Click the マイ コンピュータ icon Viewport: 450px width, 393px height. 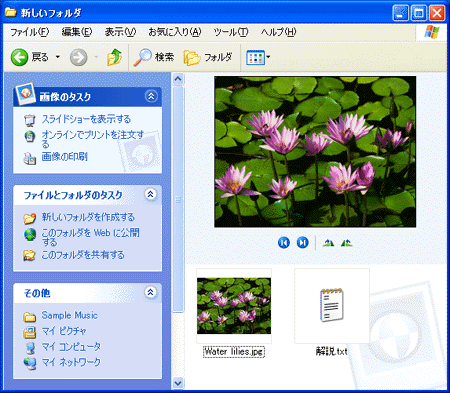(30, 348)
